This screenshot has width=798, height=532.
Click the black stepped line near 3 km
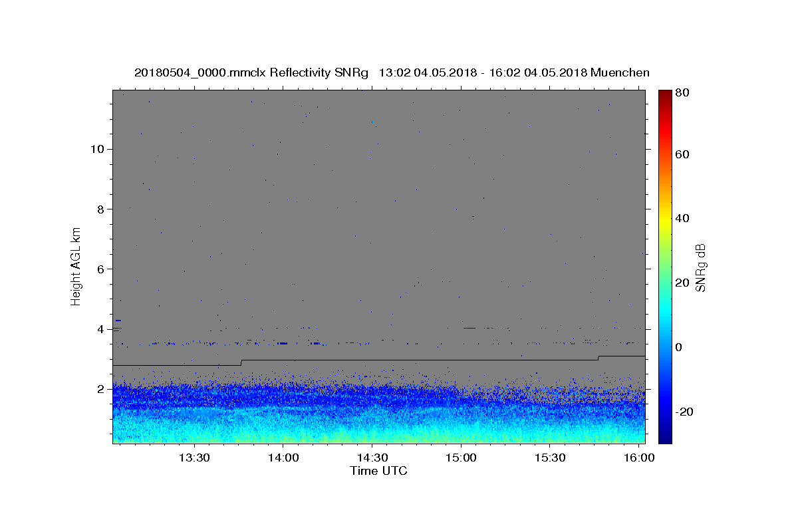click(419, 360)
